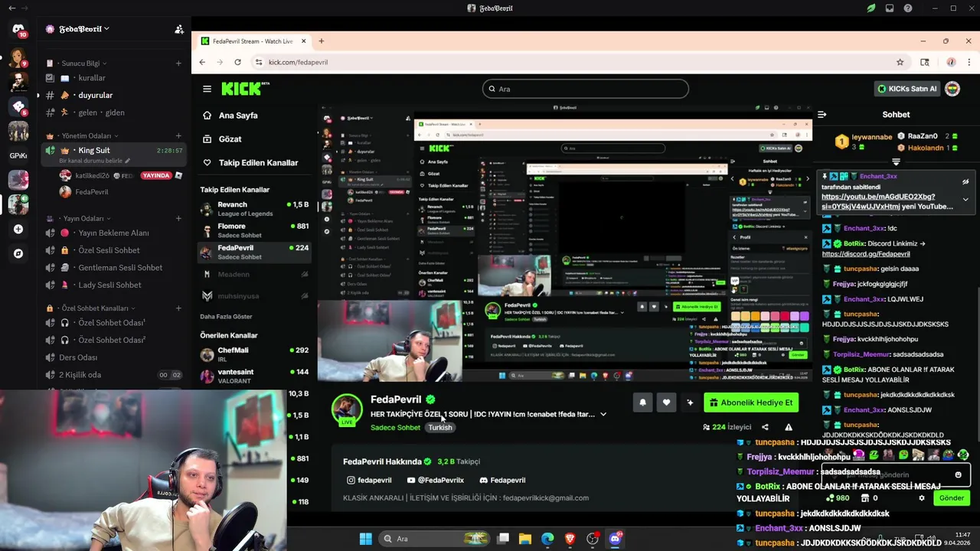This screenshot has height=551, width=980.
Task: Share the stream via share icon
Action: [765, 427]
